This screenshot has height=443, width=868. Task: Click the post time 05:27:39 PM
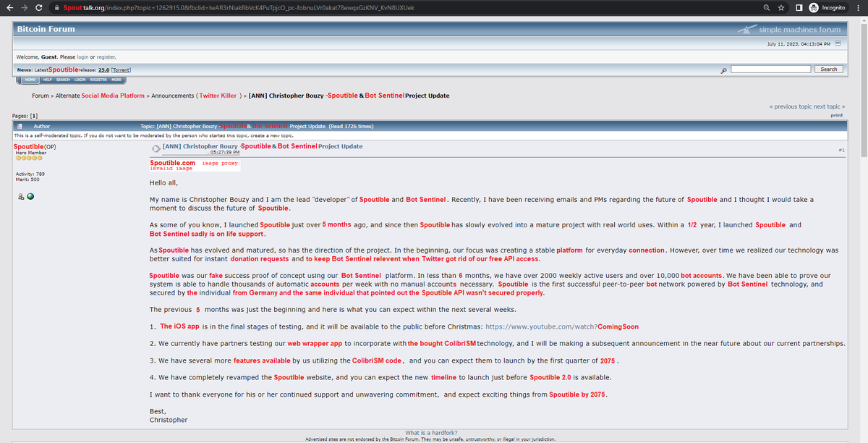click(x=224, y=153)
